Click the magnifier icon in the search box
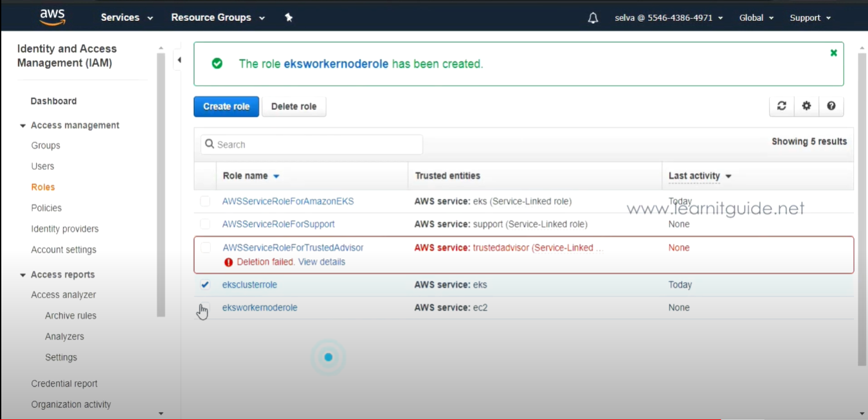 (210, 144)
